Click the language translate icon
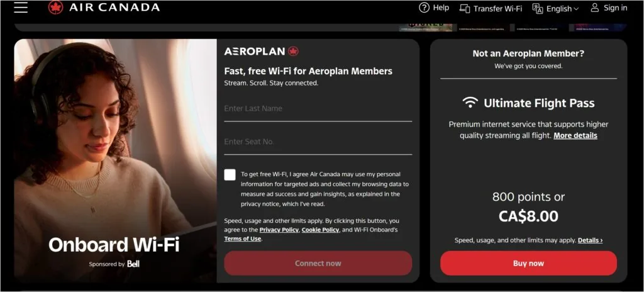 point(537,8)
